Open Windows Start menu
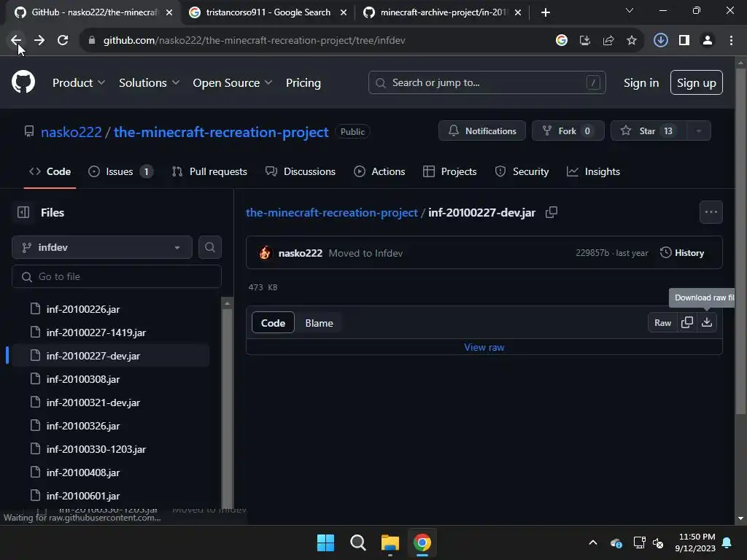 325,542
